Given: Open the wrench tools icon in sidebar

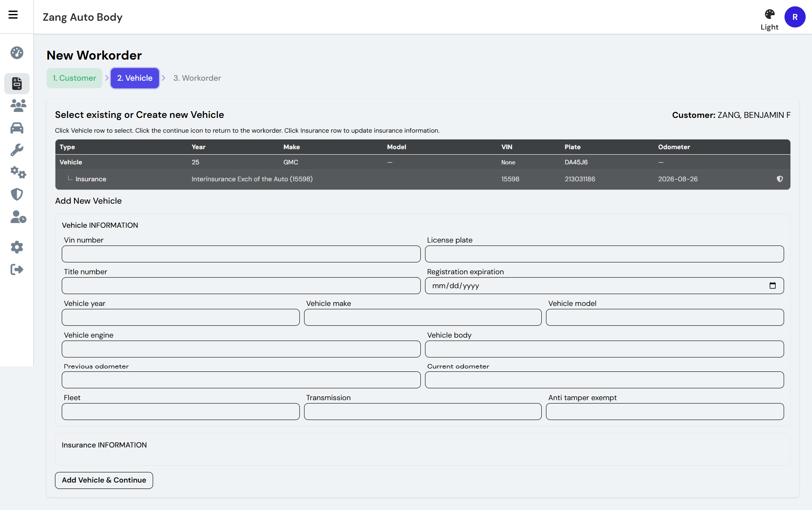Looking at the screenshot, I should [x=17, y=150].
